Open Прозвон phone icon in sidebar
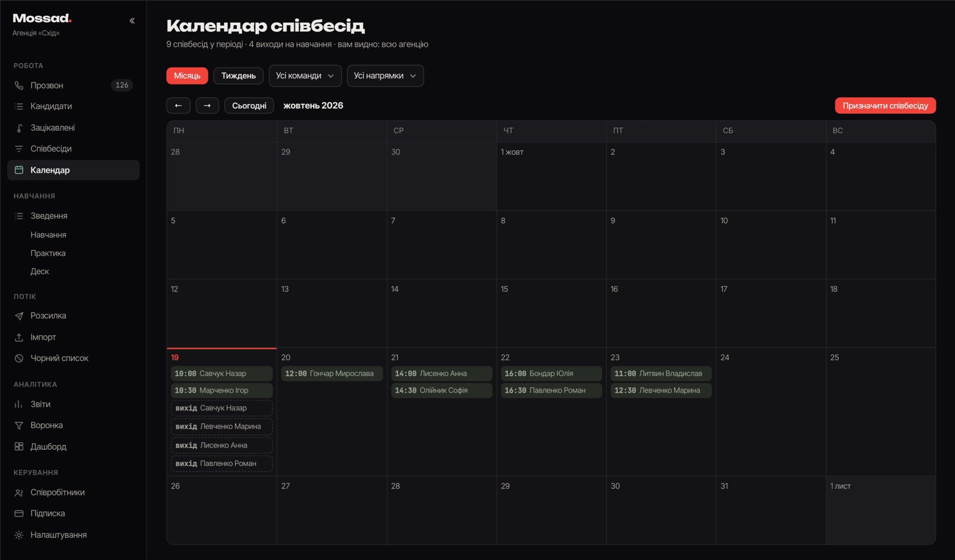Image resolution: width=955 pixels, height=560 pixels. [x=19, y=85]
